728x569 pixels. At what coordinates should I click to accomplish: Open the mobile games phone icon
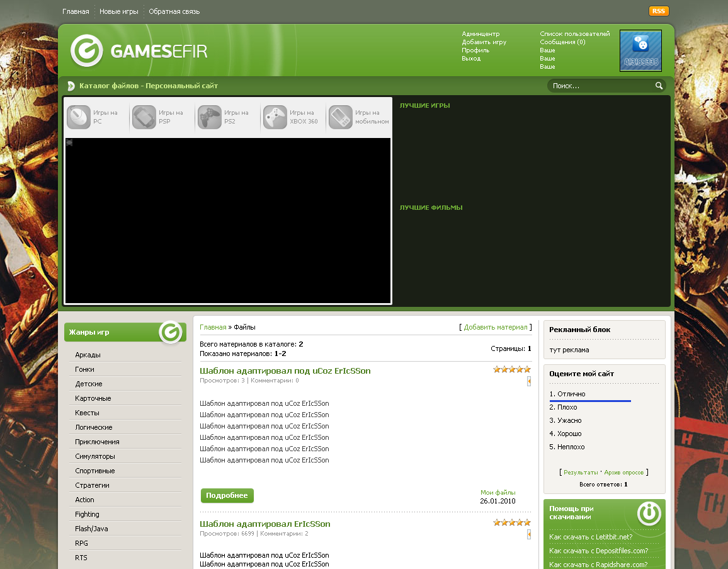point(340,117)
